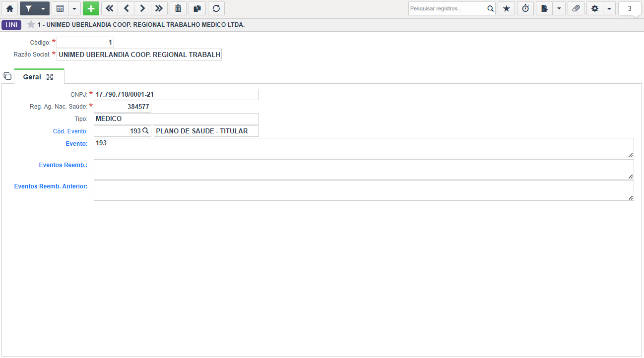Click the Razão Social: label
Viewport: 644px width, 358px height.
click(32, 55)
